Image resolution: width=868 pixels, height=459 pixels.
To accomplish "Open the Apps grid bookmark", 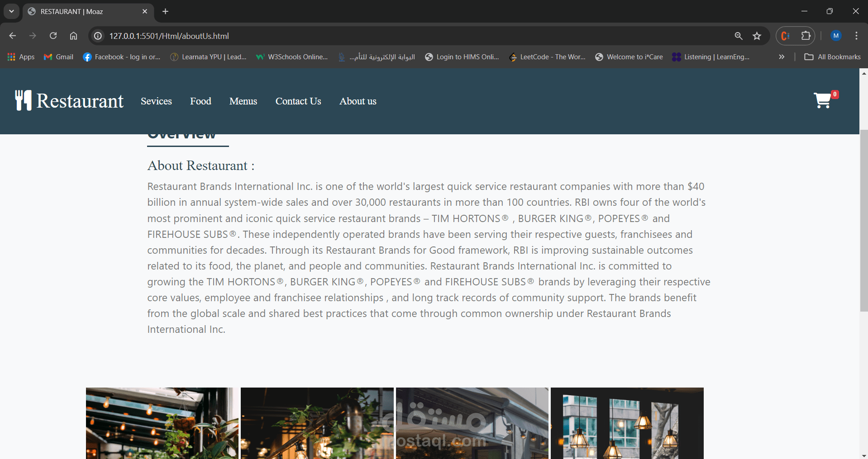I will 21,57.
